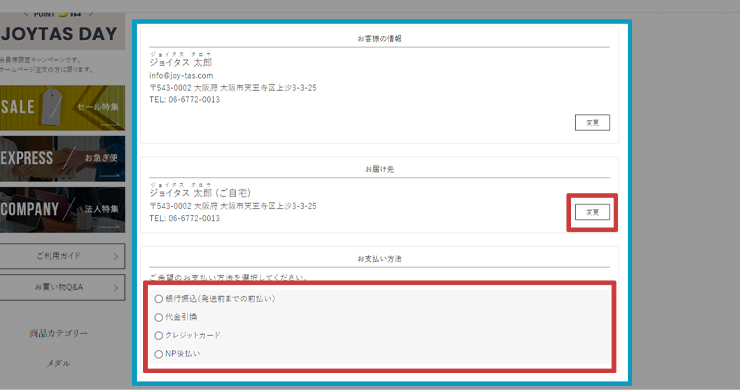The image size is (740, 390).
Task: Open ご利用ガイド link
Action: click(62, 256)
